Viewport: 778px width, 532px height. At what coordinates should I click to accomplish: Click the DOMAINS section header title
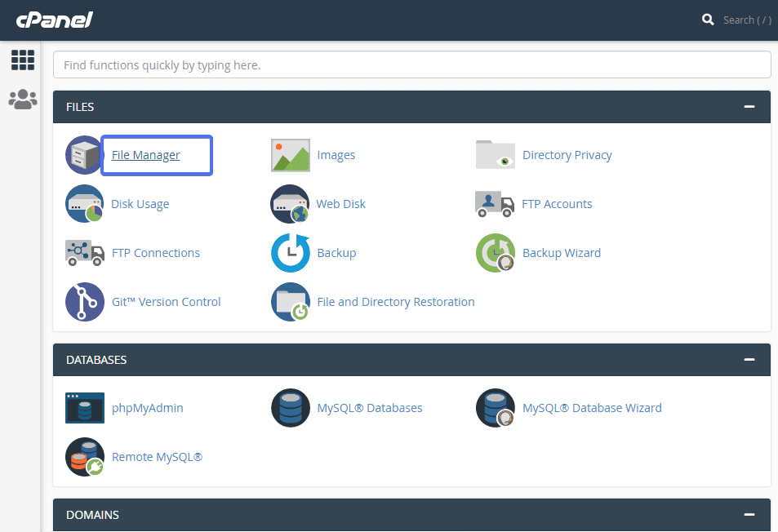tap(92, 515)
